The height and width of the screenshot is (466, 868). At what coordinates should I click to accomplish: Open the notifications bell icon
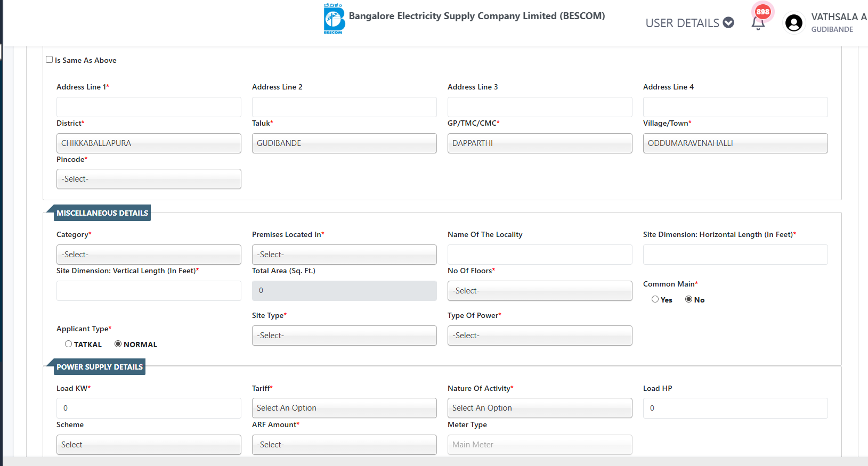pyautogui.click(x=758, y=23)
